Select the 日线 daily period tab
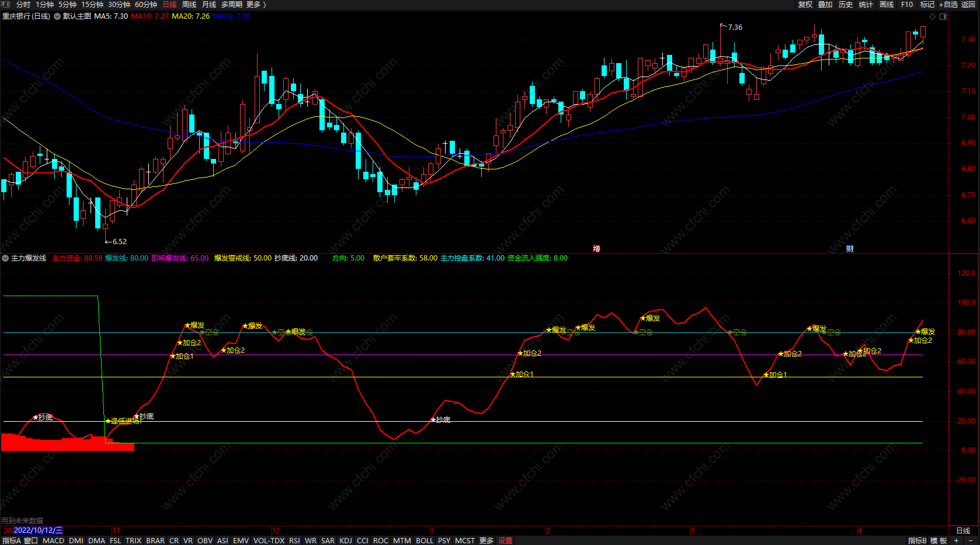 169,4
